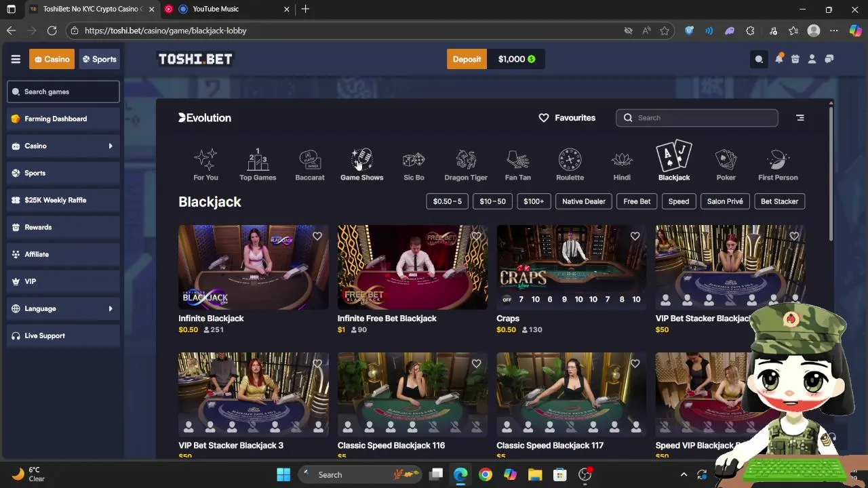Screen dimensions: 868x488
Task: Expand the Language sidebar submenu
Action: pyautogui.click(x=111, y=308)
